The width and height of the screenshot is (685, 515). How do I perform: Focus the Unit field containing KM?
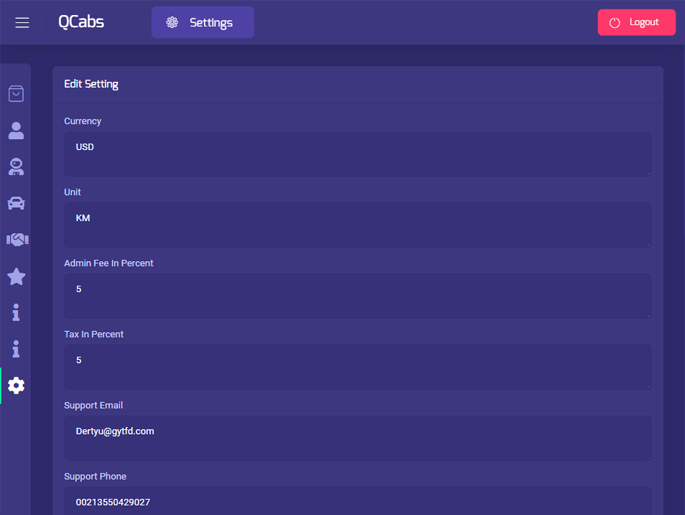(357, 225)
